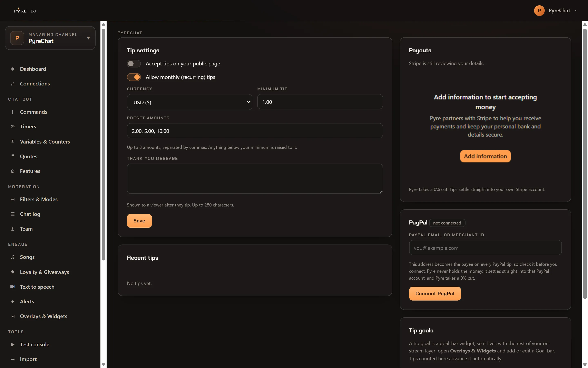The image size is (588, 368).
Task: Enable Accept tips on public page toggle
Action: coord(134,64)
